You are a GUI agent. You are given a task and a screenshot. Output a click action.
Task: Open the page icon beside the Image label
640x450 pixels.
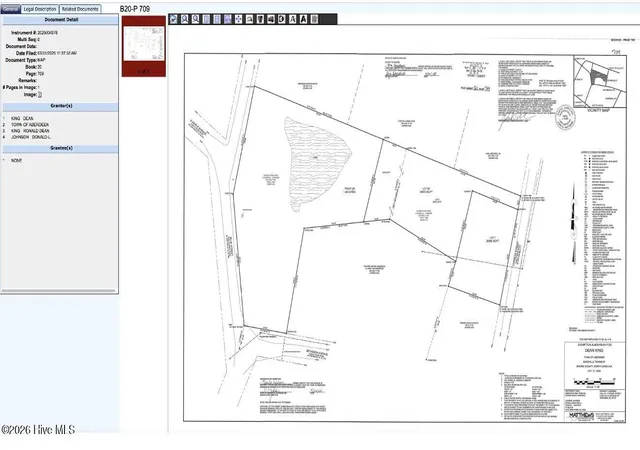40,95
